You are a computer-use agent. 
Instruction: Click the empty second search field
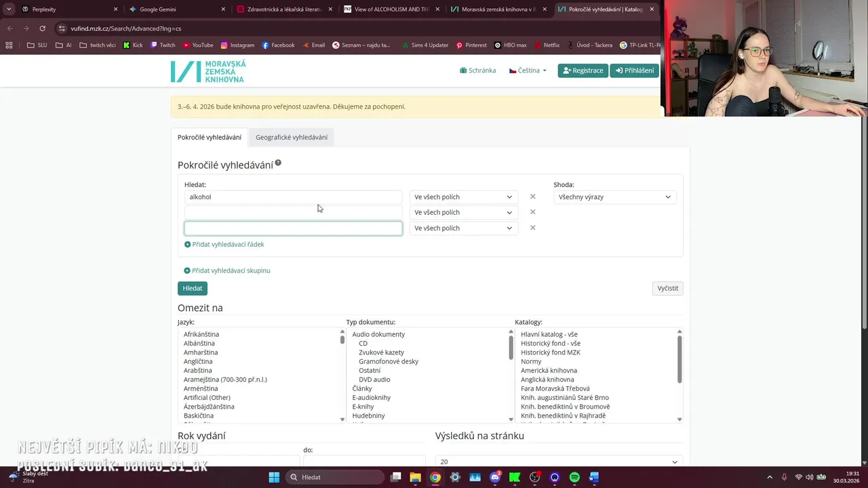tap(293, 213)
